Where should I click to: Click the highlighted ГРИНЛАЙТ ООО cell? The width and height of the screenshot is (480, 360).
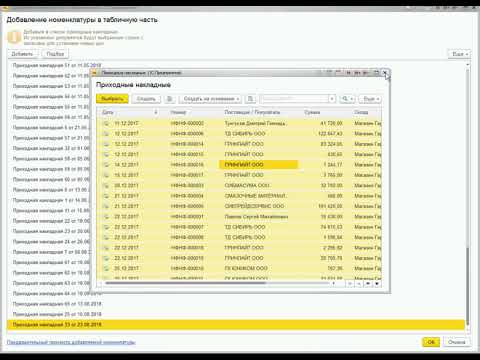point(258,165)
